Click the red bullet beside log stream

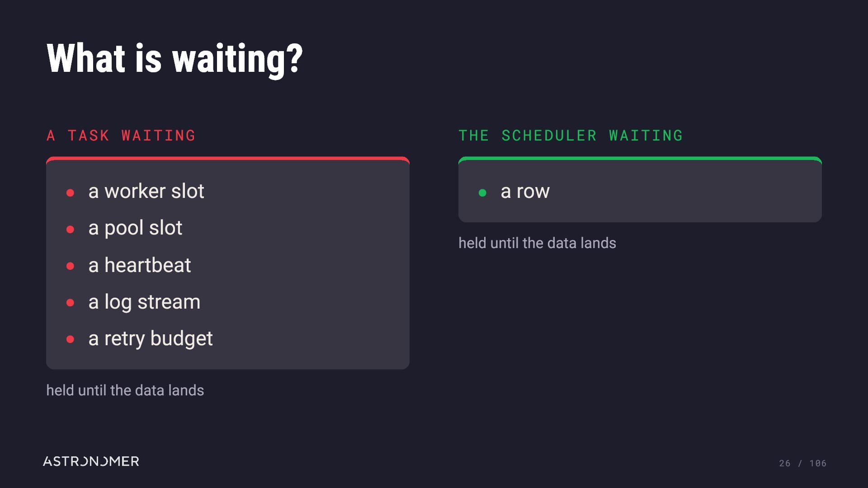coord(70,303)
